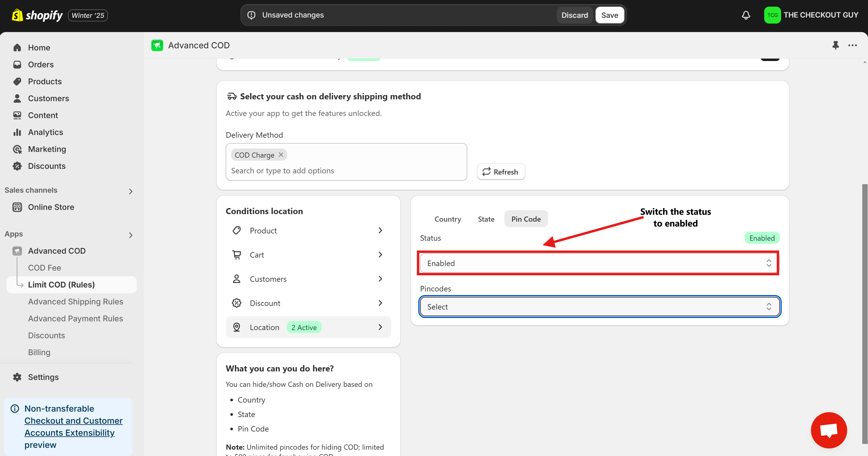Screen dimensions: 868x456
Task: Click the Settings gear icon
Action: [x=17, y=377]
